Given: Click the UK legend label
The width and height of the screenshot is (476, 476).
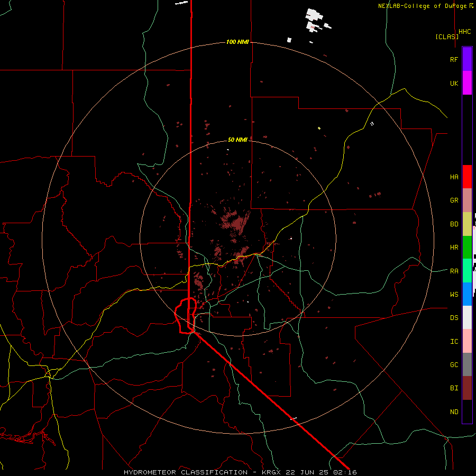Looking at the screenshot, I should pos(454,83).
